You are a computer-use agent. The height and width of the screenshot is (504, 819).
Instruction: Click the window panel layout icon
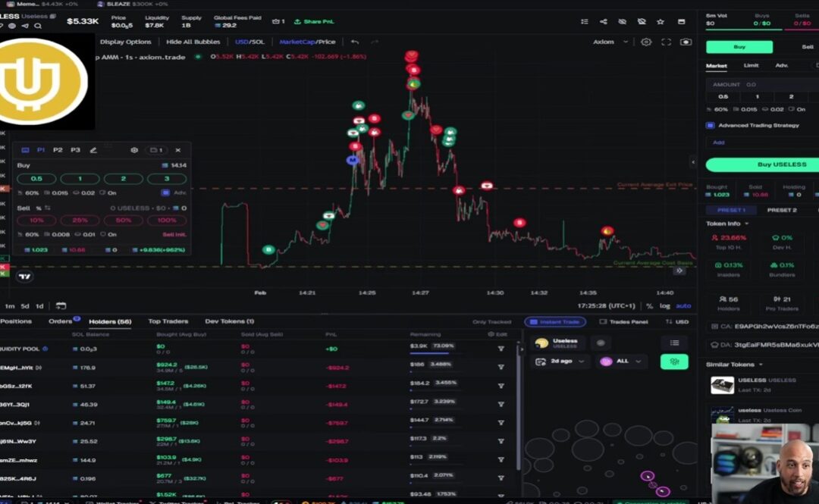point(681,21)
